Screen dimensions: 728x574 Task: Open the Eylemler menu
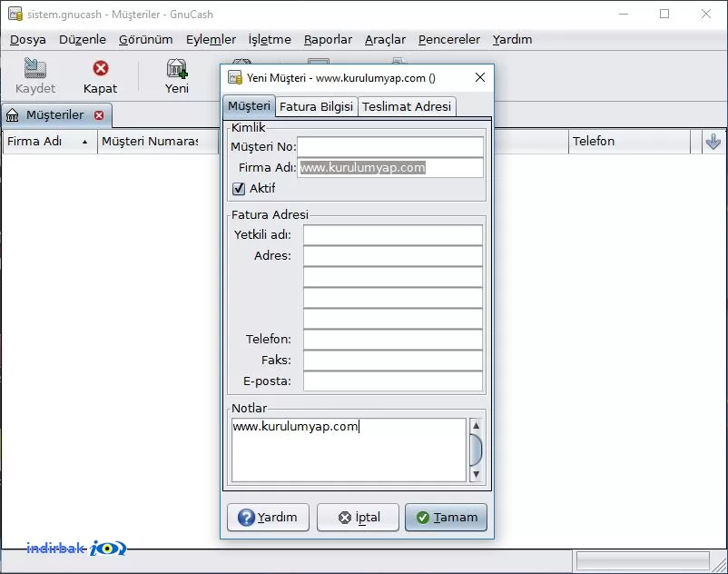(x=211, y=40)
